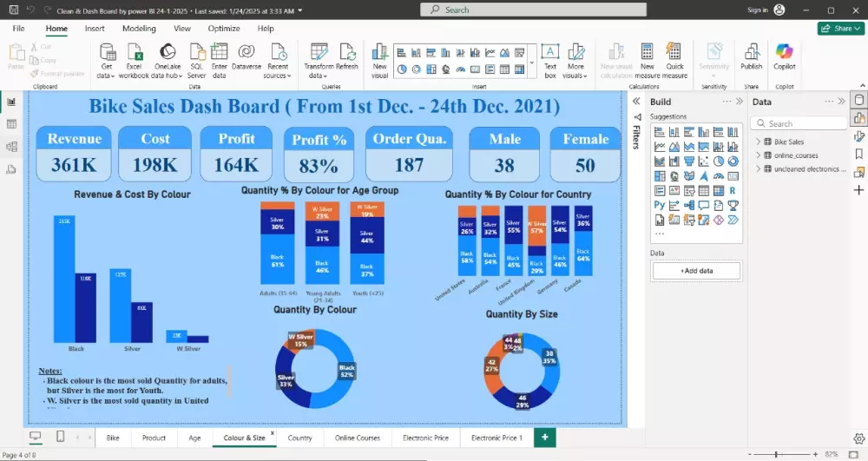Click fit to page icon
Screen dimensions: 868x461
tap(853, 454)
